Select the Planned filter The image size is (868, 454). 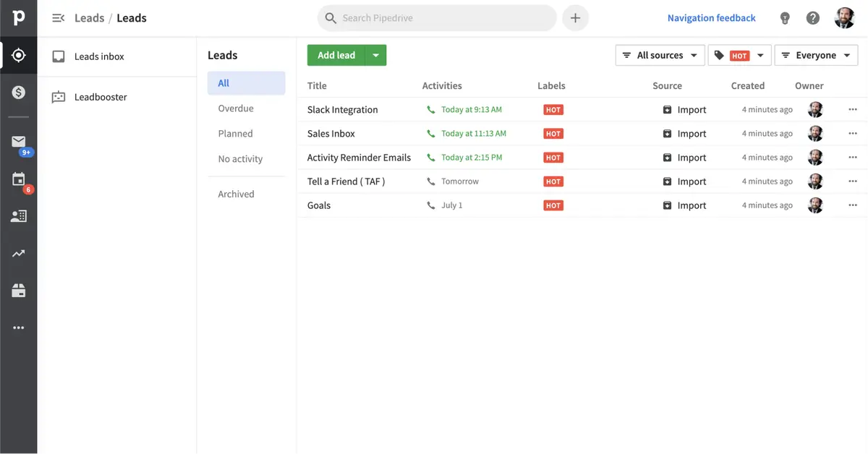236,134
